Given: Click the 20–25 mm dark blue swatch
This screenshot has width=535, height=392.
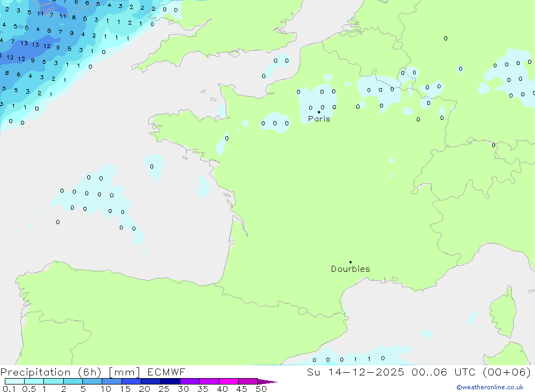Looking at the screenshot, I should (x=151, y=381).
